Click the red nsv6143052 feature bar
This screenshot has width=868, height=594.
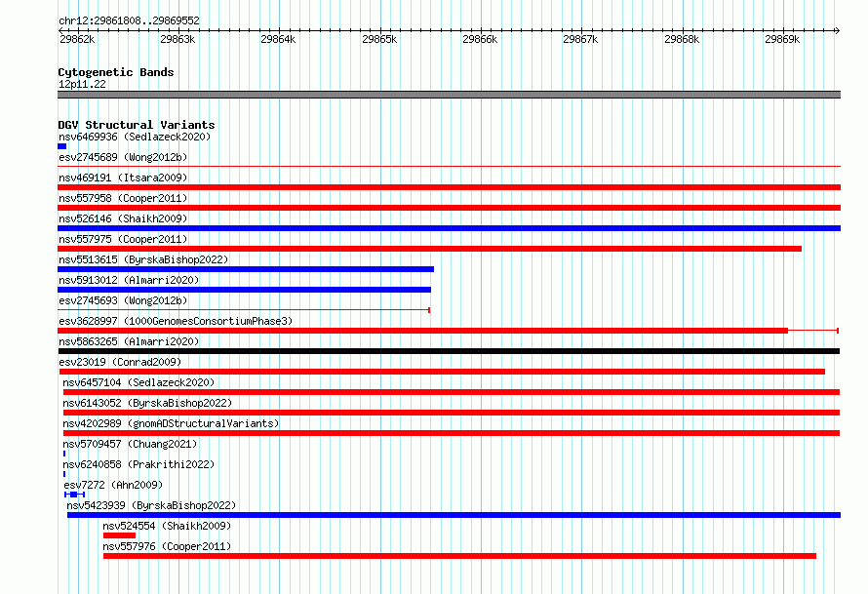click(x=452, y=413)
